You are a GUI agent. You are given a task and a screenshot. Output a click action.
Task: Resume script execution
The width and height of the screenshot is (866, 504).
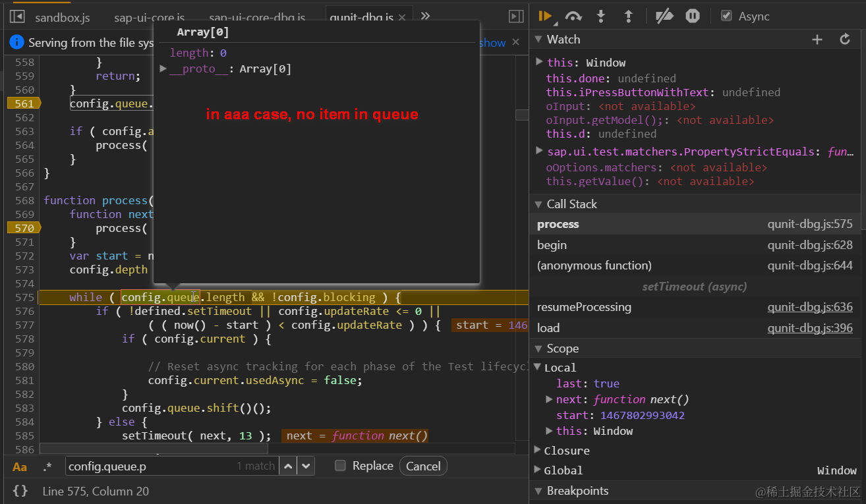point(545,16)
